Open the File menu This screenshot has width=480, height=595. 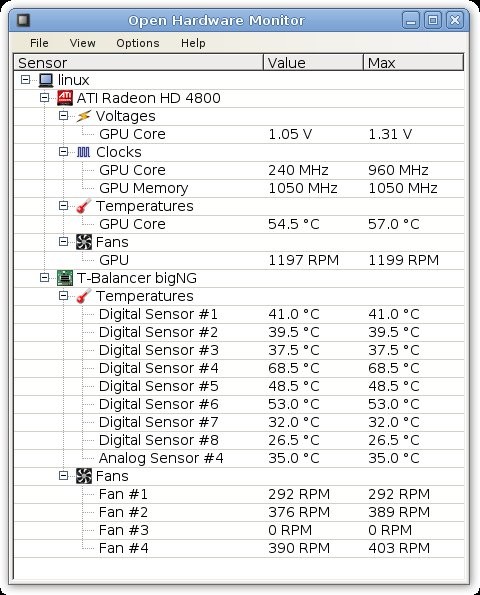click(x=39, y=43)
